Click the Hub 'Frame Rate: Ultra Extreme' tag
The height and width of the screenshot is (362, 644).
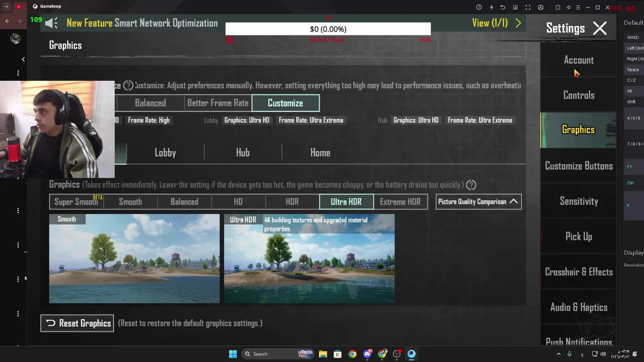pyautogui.click(x=480, y=120)
